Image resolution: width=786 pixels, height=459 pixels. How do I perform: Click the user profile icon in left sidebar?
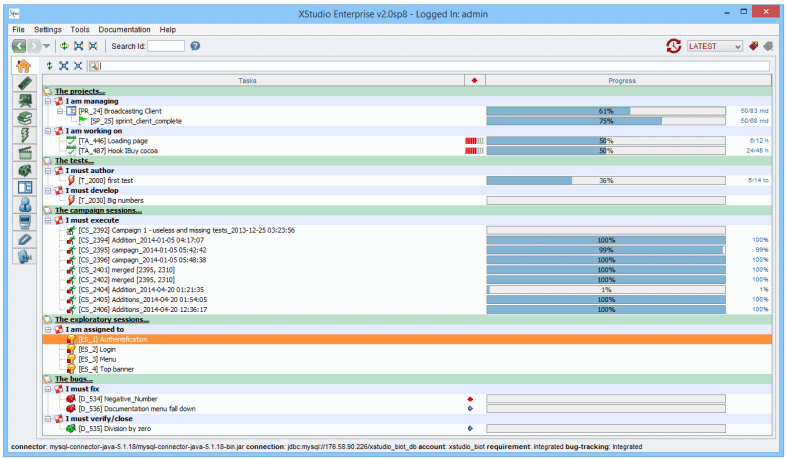click(x=25, y=203)
